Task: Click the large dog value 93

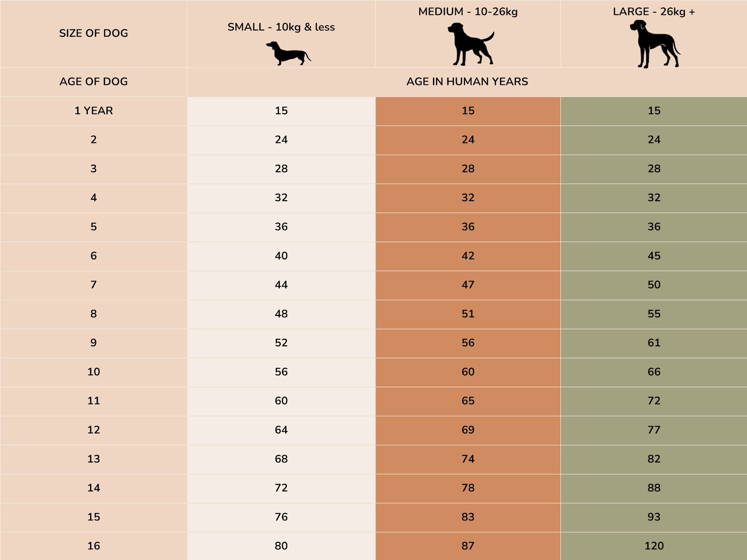Action: [654, 517]
